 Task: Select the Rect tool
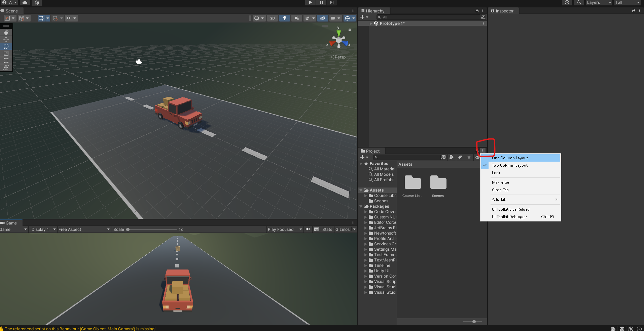6,60
